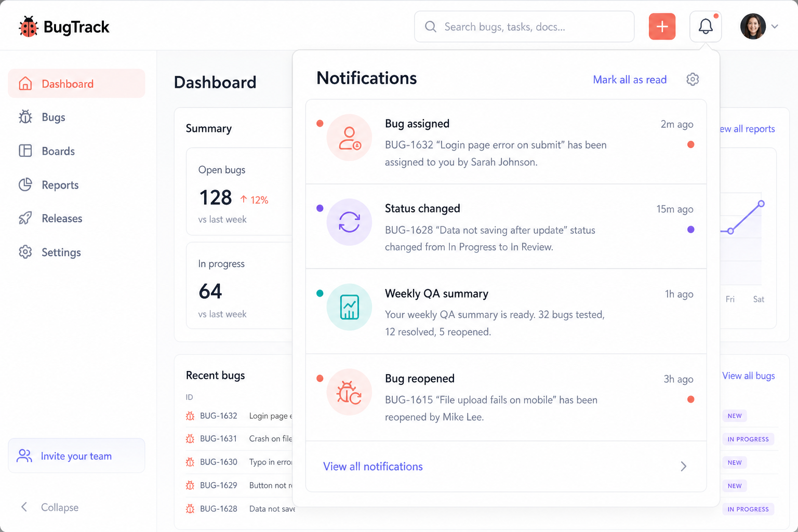Viewport: 798px width, 532px height.
Task: Open user avatar profile picture
Action: tap(753, 26)
